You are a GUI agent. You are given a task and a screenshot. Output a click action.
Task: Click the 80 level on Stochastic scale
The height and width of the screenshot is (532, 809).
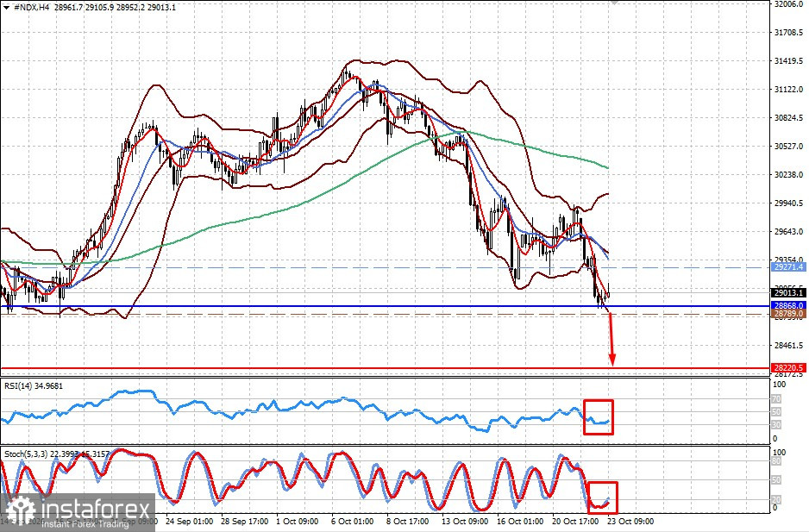click(x=777, y=462)
